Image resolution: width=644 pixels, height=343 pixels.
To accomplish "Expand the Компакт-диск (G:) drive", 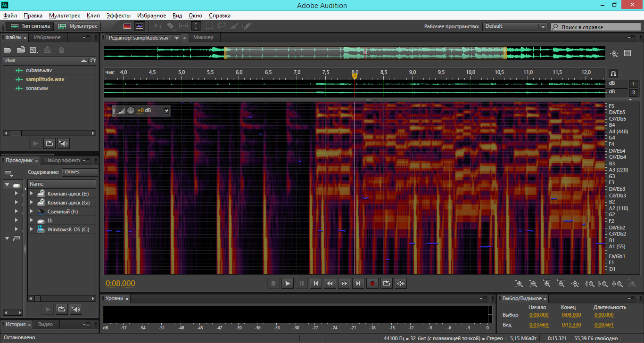I will (x=31, y=203).
